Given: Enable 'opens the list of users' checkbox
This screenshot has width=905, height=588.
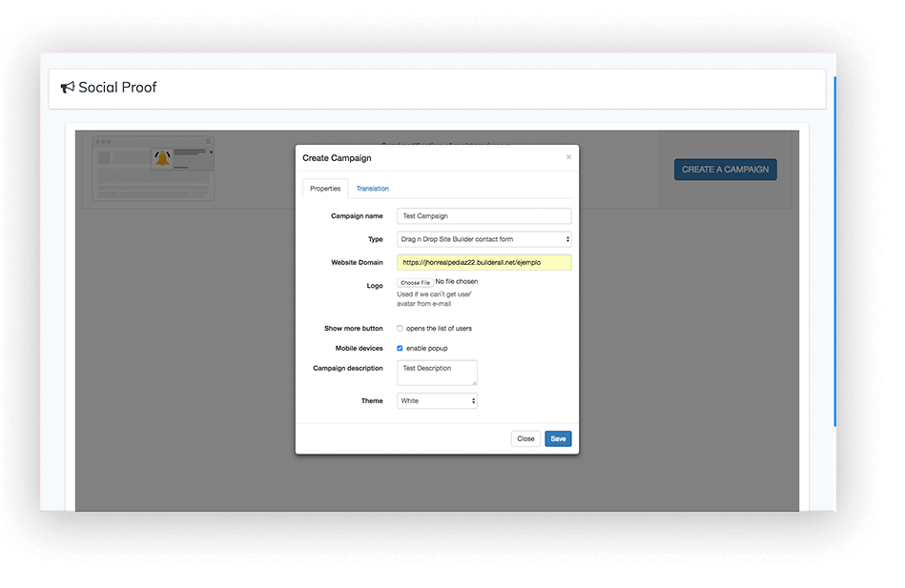Looking at the screenshot, I should coord(401,329).
